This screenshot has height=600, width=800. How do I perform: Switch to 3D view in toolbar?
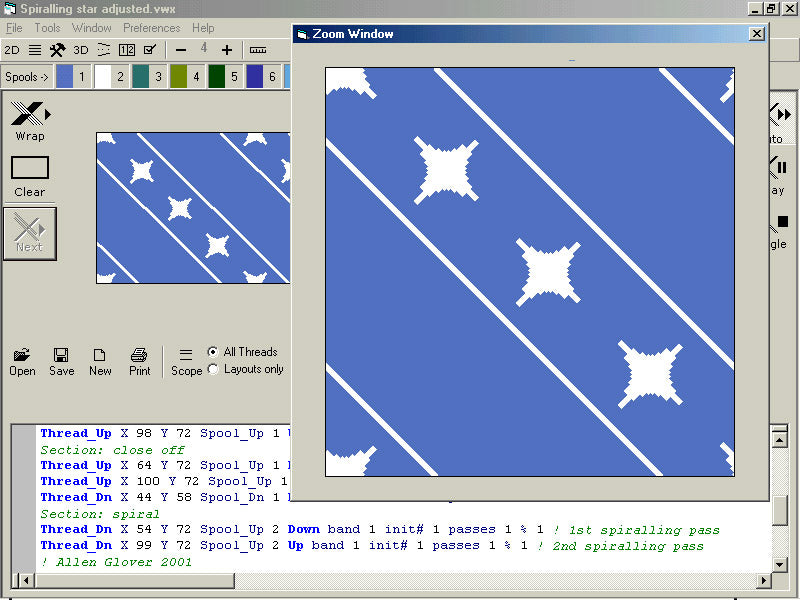point(81,50)
